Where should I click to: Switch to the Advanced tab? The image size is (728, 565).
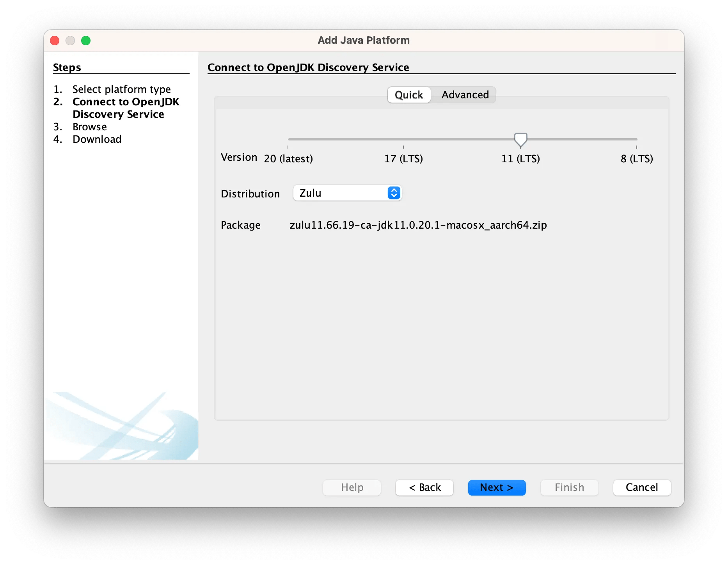click(x=465, y=95)
